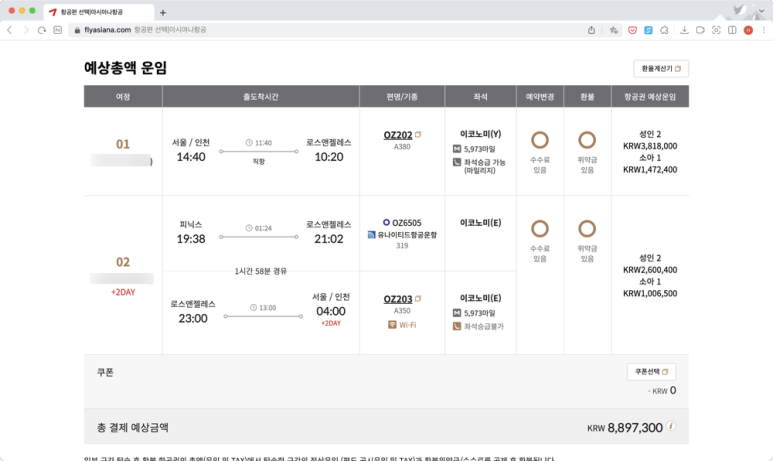Reload the flyasiana.com page
773x461 pixels.
click(x=42, y=30)
